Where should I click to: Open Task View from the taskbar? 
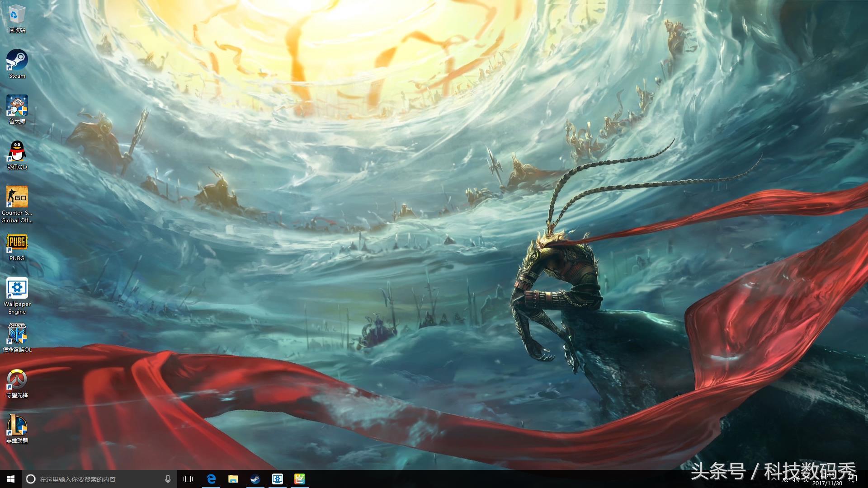(x=188, y=479)
